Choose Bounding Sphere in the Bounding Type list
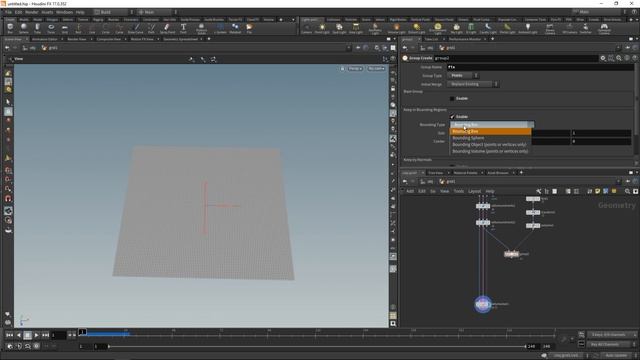This screenshot has height=360, width=640. (x=490, y=138)
